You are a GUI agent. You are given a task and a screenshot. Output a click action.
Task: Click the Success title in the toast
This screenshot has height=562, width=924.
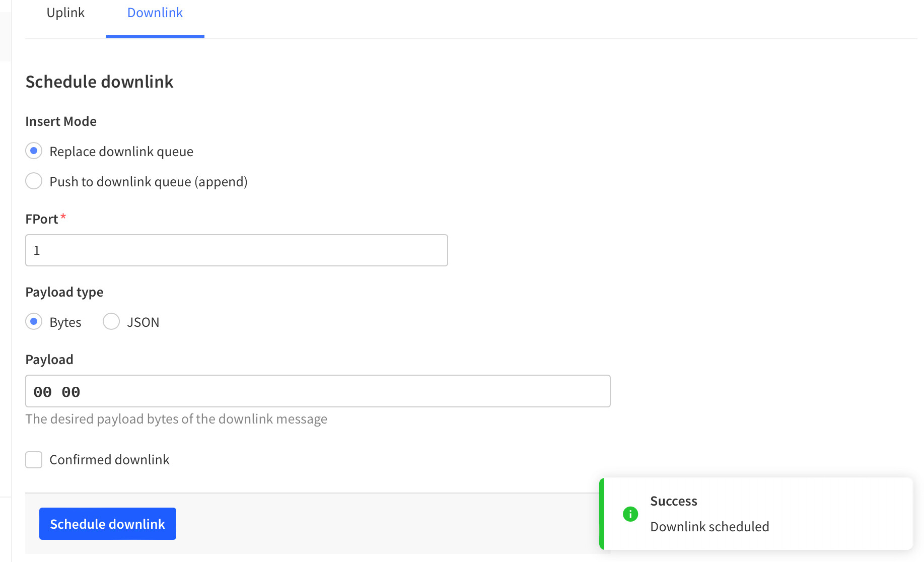pos(673,501)
